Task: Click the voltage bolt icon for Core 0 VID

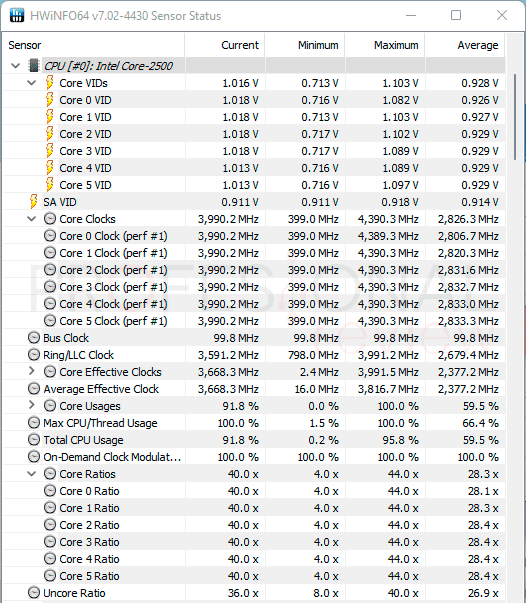Action: pos(50,100)
